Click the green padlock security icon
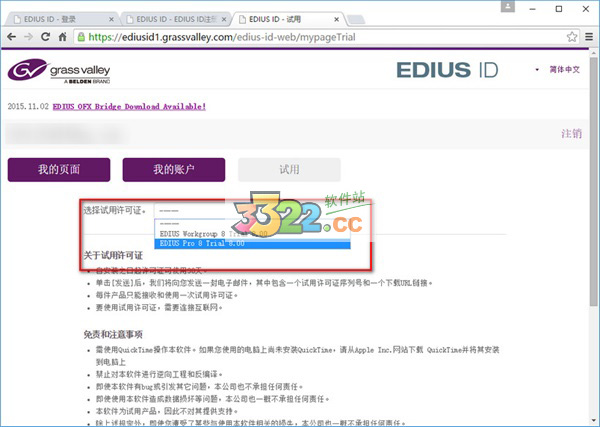The image size is (600, 427). [x=81, y=37]
